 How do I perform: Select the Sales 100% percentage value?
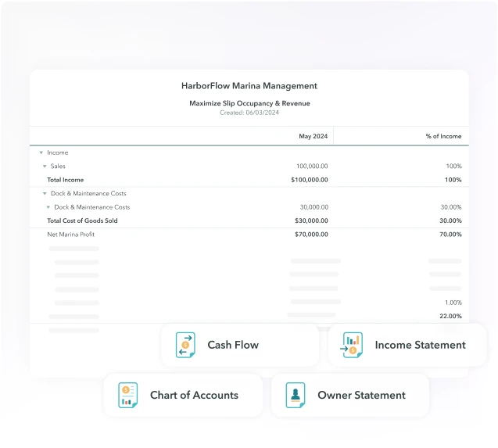tap(454, 167)
